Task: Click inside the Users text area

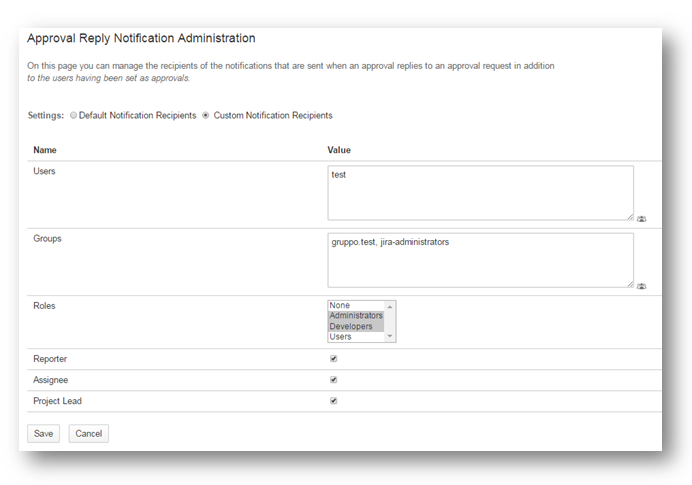Action: click(480, 192)
